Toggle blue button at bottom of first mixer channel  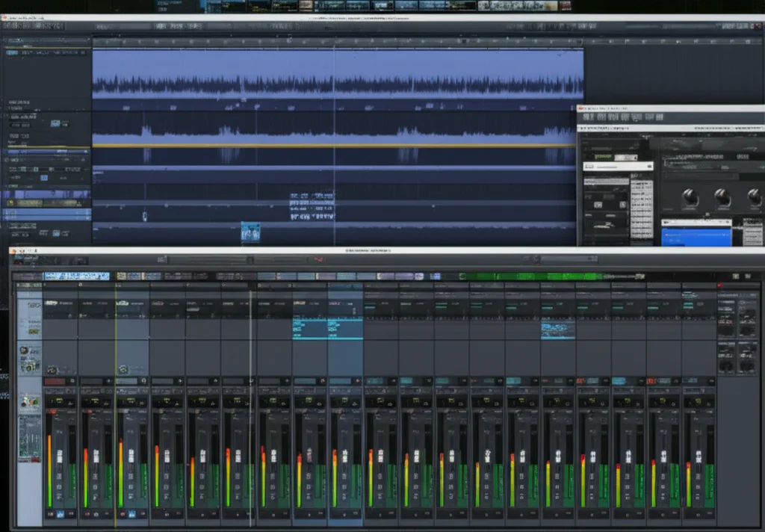point(61,514)
